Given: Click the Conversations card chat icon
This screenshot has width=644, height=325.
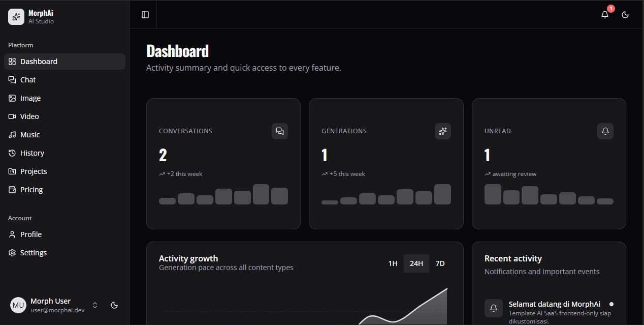Looking at the screenshot, I should pyautogui.click(x=280, y=131).
